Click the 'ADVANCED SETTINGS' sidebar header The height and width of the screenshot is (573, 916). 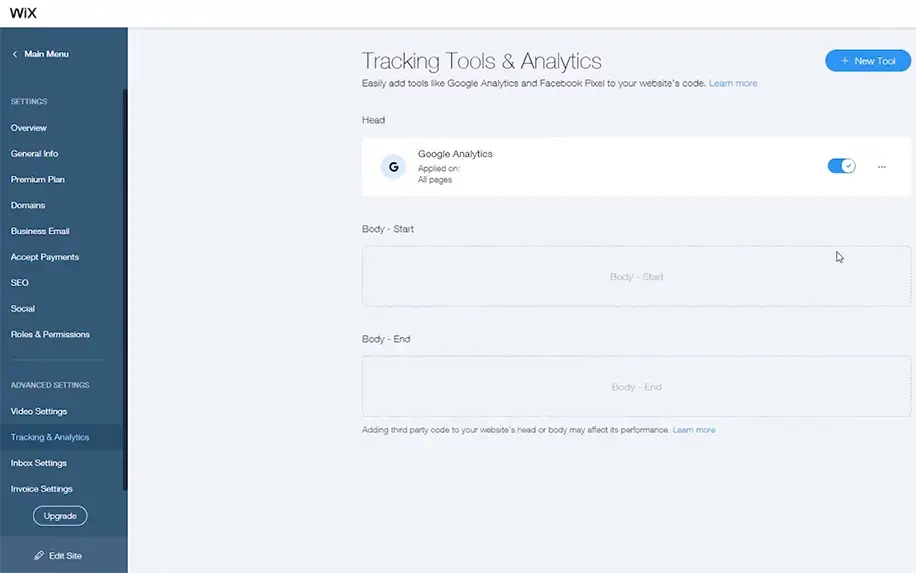pos(50,385)
